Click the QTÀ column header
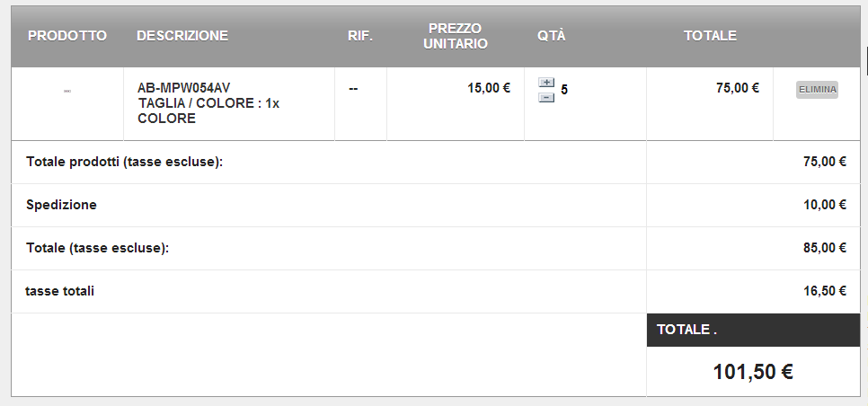The image size is (868, 406). point(552,36)
